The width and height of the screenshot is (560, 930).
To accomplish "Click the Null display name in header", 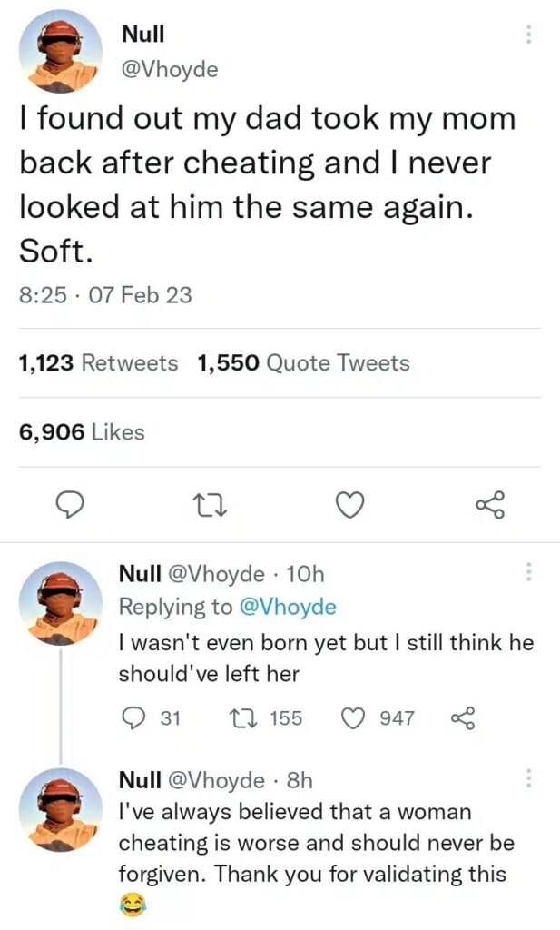I will tap(142, 35).
